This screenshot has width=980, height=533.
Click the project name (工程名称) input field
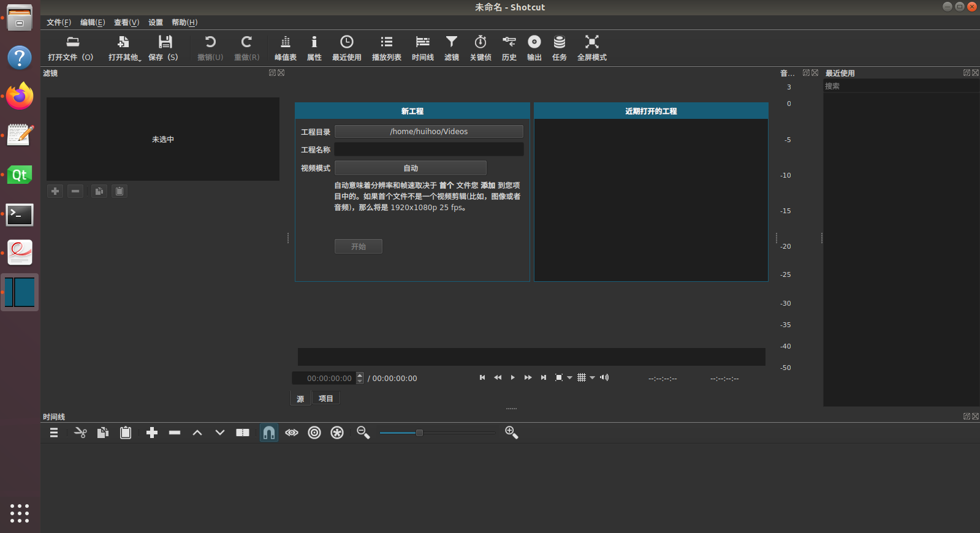pos(428,149)
